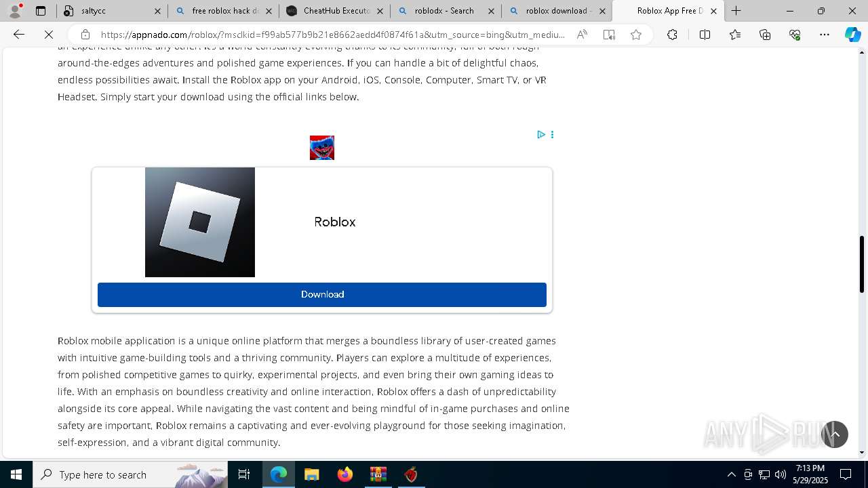Click the Huggy Wuggy ad thumbnail
The height and width of the screenshot is (488, 868).
click(x=322, y=148)
